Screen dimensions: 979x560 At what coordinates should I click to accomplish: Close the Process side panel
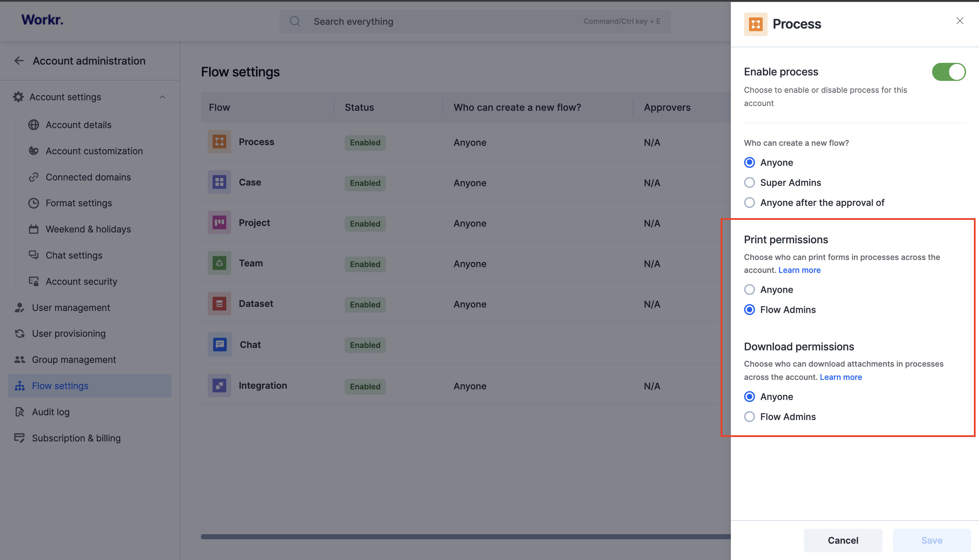pos(960,21)
